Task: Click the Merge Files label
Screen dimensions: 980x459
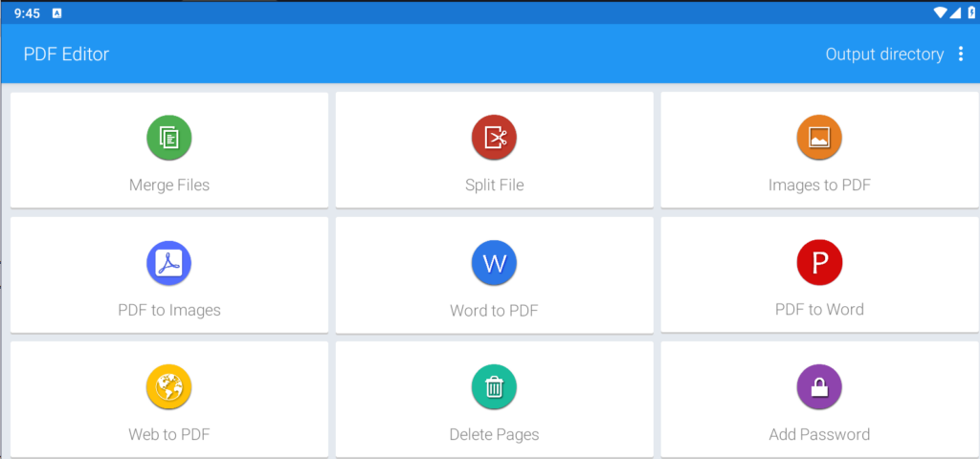Action: 169,185
